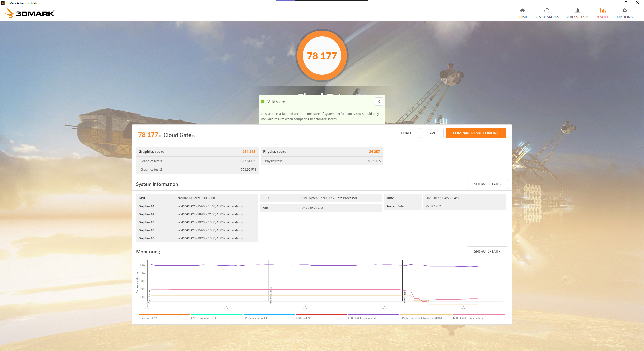Select the RESULTS menu label
Image resolution: width=644 pixels, height=351 pixels.
(603, 17)
